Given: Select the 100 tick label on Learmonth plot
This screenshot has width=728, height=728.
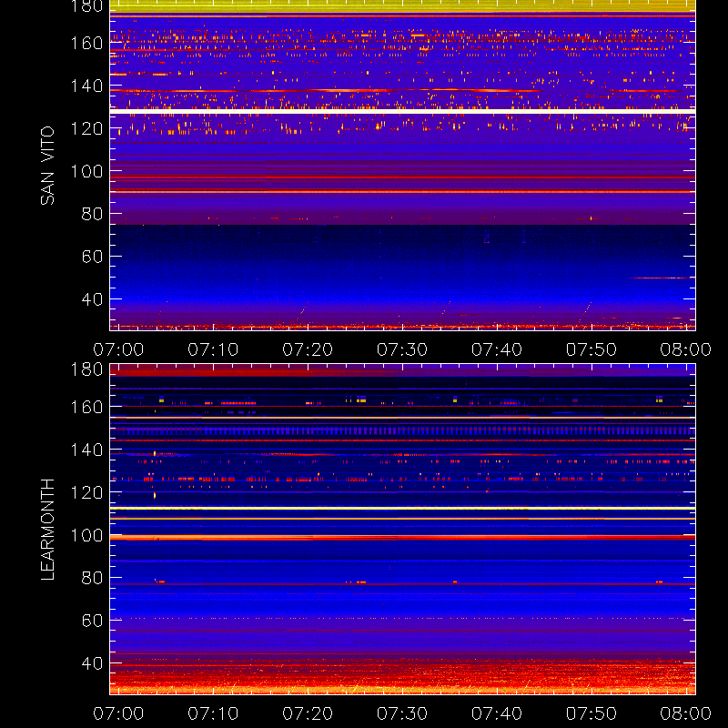Looking at the screenshot, I should point(86,535).
